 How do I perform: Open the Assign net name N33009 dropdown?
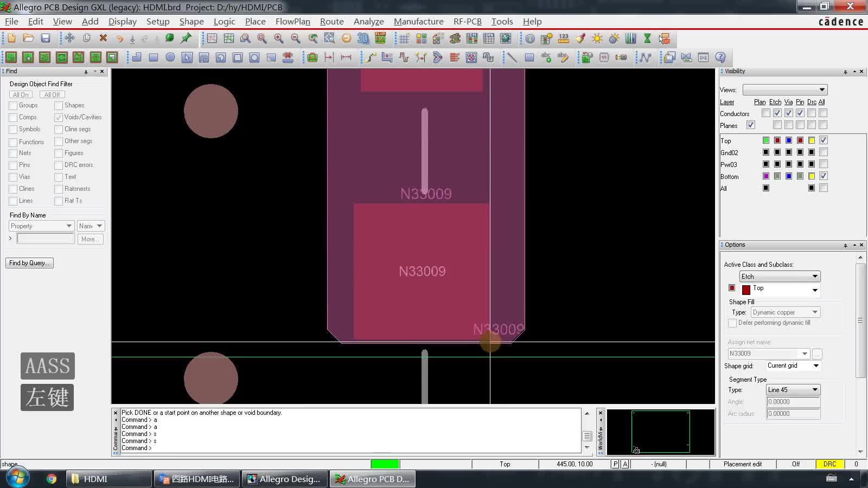769,354
